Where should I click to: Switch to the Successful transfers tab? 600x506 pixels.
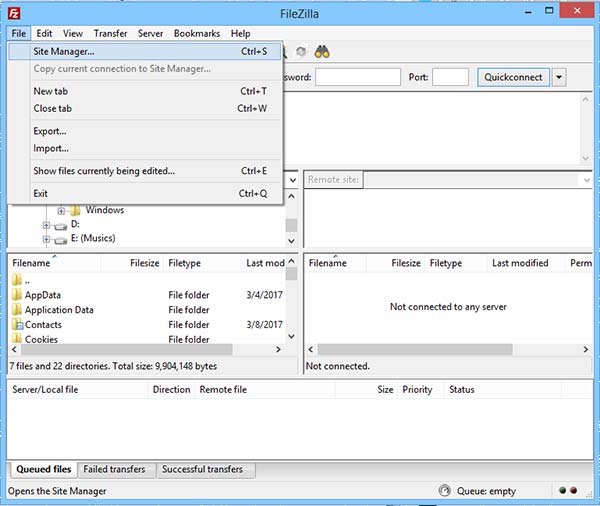tap(206, 470)
